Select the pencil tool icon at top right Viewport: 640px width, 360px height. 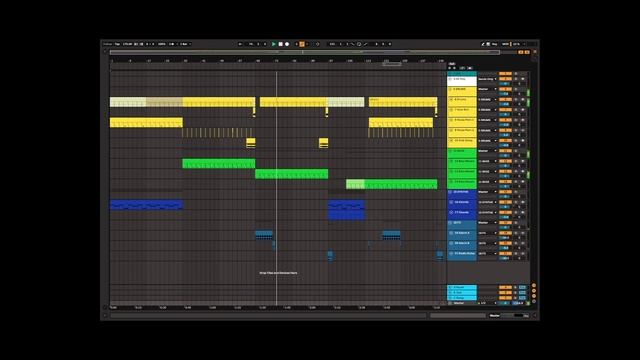coord(483,44)
